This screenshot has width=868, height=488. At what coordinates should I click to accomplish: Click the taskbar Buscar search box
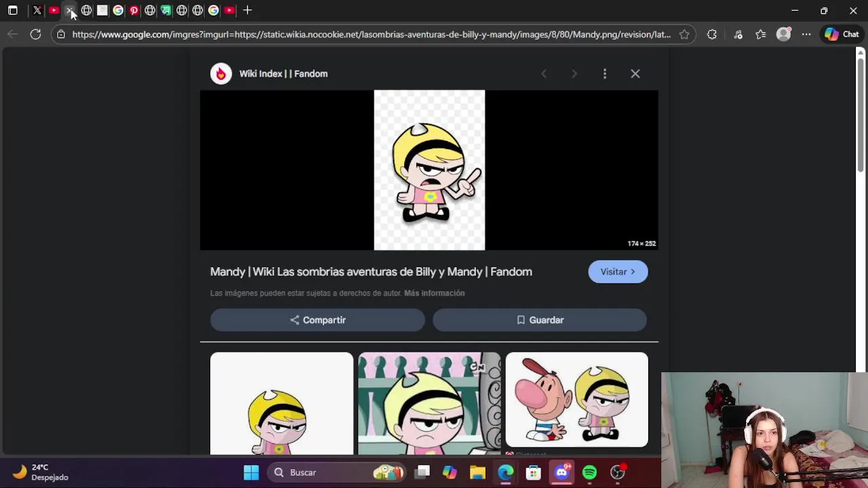[x=338, y=472]
